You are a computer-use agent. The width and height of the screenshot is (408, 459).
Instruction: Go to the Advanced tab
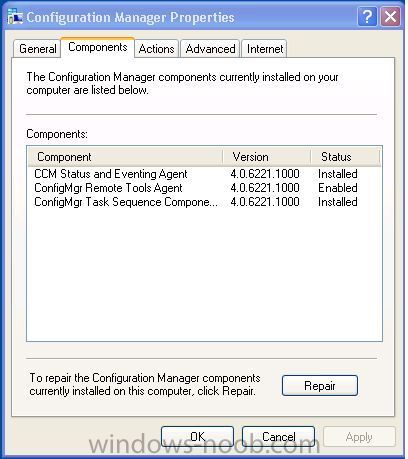[x=210, y=49]
